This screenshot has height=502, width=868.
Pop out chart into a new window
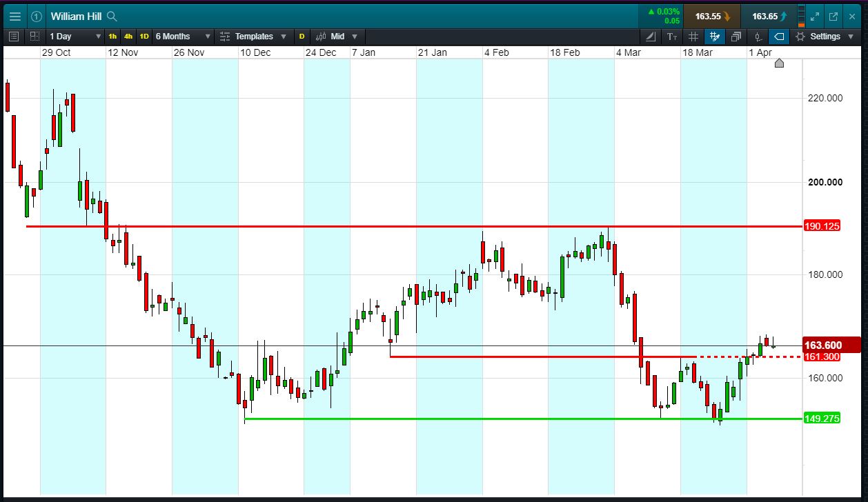[x=834, y=17]
